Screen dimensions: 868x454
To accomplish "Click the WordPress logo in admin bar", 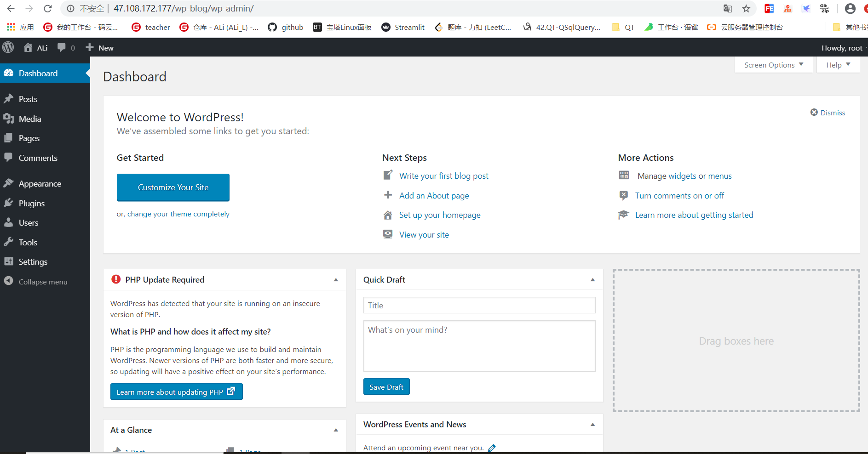I will point(8,47).
